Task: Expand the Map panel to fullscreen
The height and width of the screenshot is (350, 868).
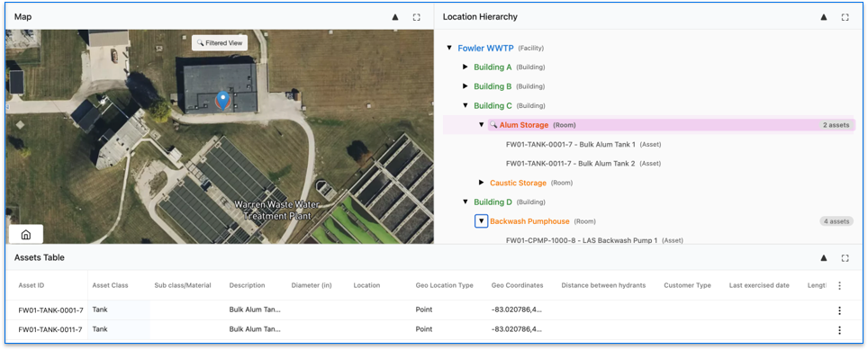Action: pos(416,17)
